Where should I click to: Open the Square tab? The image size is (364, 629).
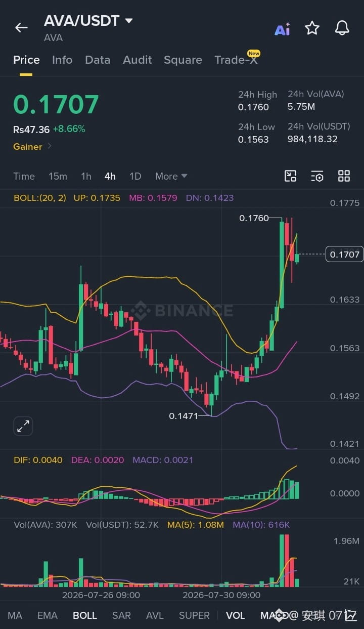(x=183, y=60)
